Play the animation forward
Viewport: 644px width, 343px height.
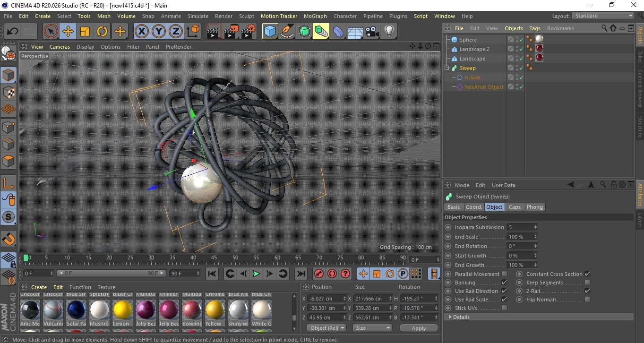pos(256,274)
